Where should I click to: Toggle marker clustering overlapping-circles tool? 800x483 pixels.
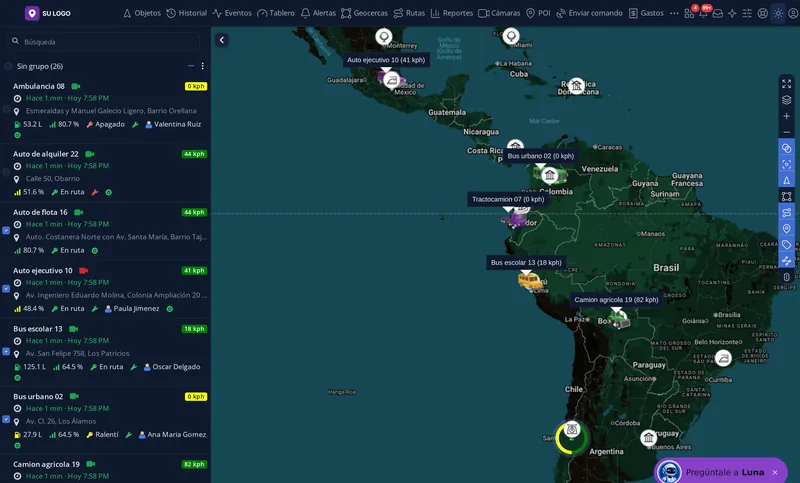pyautogui.click(x=787, y=148)
